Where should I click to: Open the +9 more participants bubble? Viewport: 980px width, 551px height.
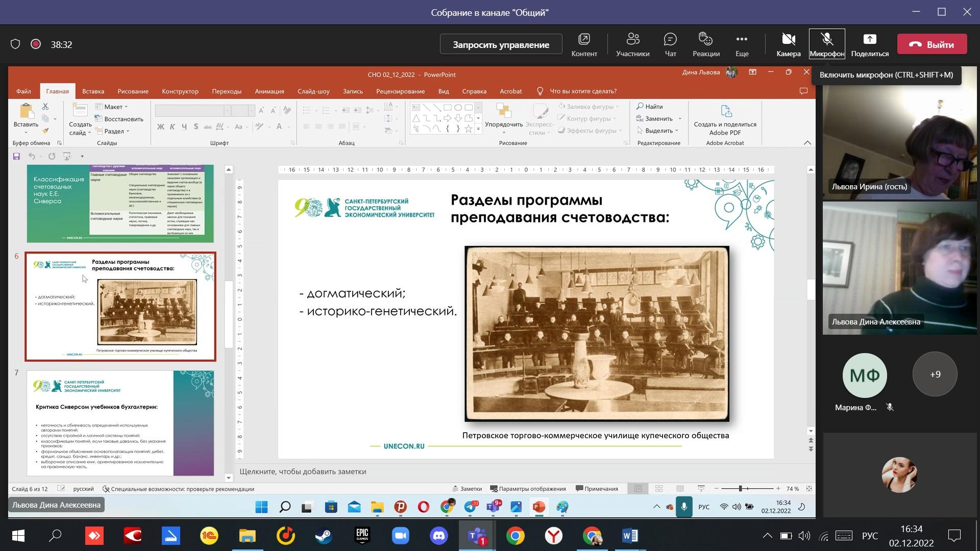click(935, 374)
